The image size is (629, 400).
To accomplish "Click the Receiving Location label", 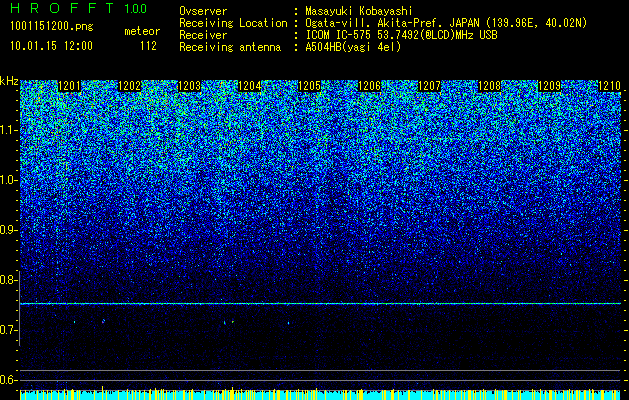I will (233, 23).
